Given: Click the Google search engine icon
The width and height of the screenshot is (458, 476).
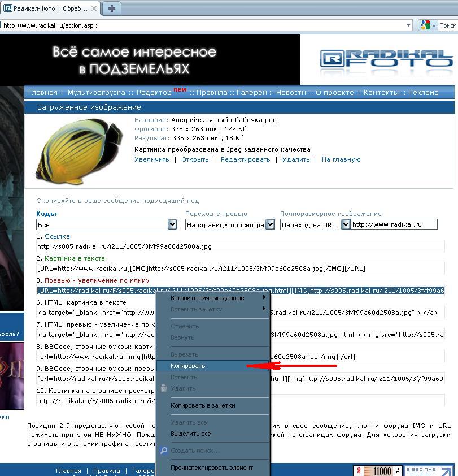Looking at the screenshot, I should click(x=425, y=25).
